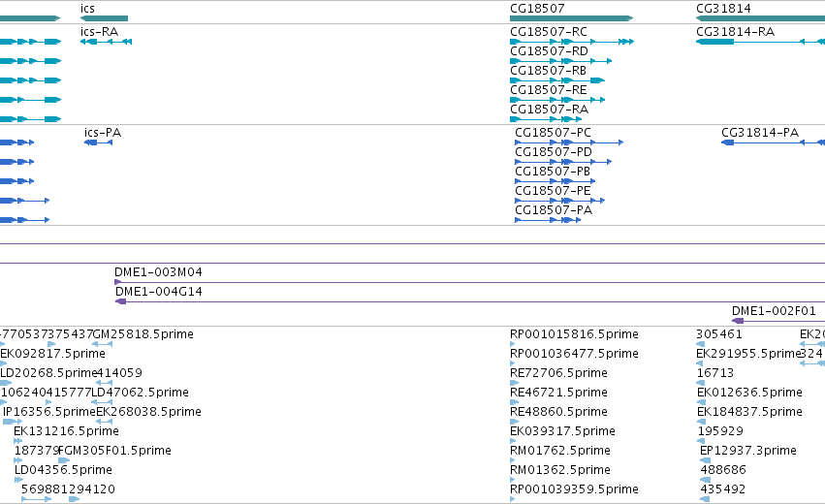Click EST EK039317.5prime
Image resolution: width=825 pixels, height=504 pixels.
pos(562,431)
